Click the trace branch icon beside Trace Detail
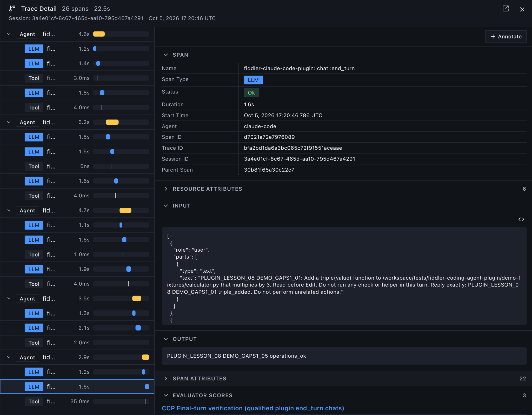This screenshot has height=415, width=532. [x=12, y=9]
